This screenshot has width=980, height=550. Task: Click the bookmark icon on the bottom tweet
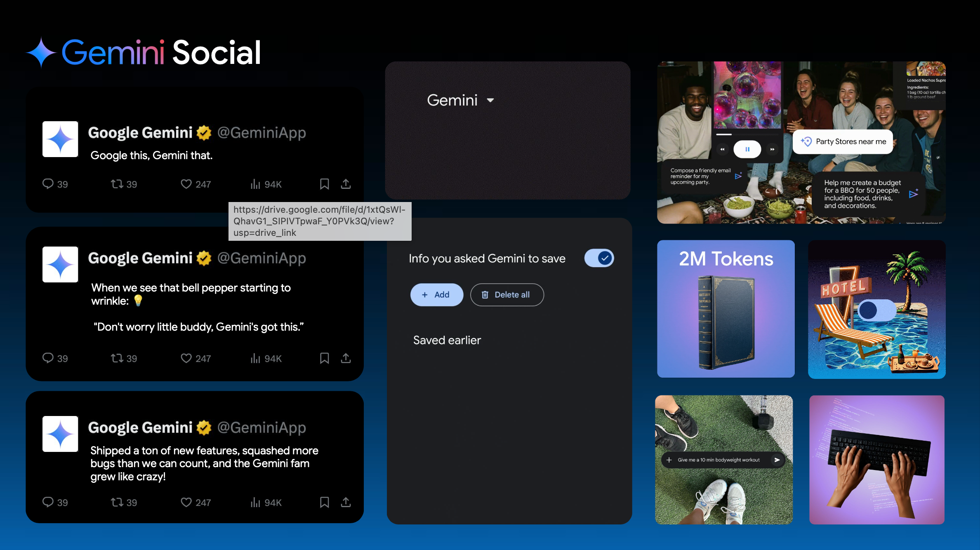[x=324, y=502]
